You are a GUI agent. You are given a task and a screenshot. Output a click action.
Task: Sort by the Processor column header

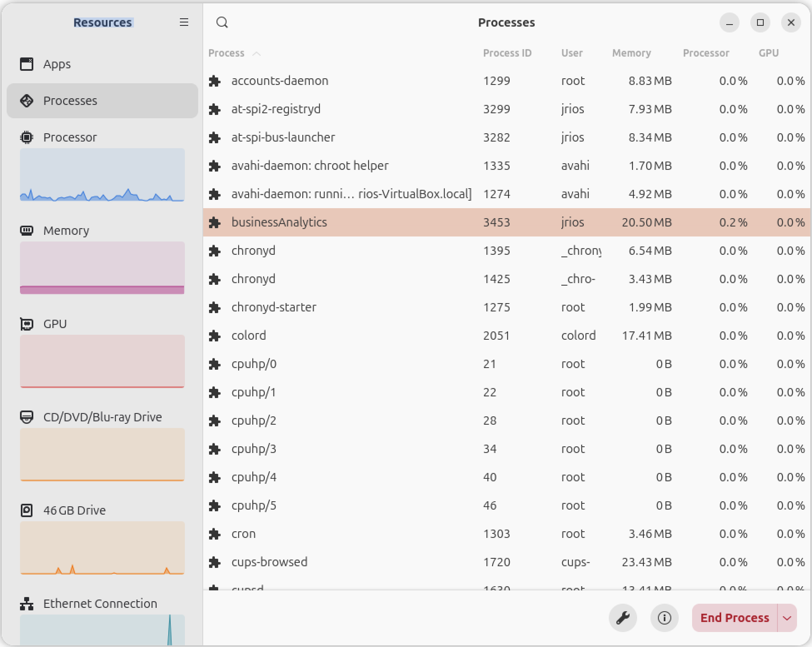(x=706, y=53)
